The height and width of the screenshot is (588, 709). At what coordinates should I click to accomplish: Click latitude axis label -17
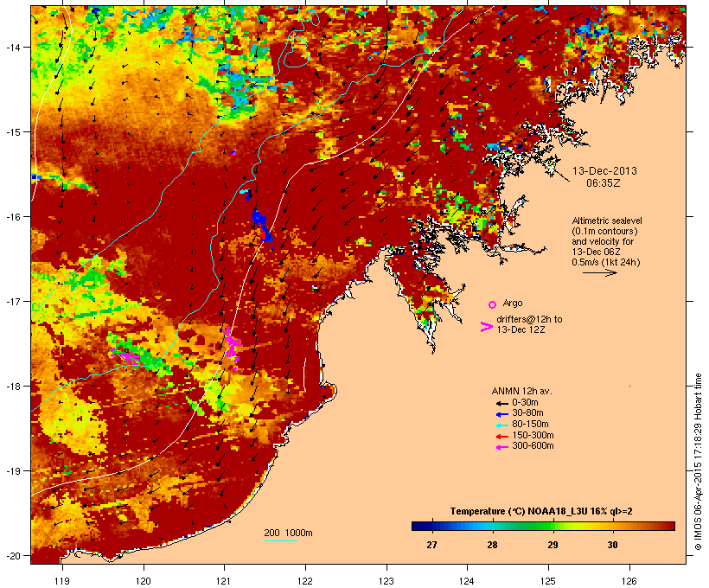(12, 301)
